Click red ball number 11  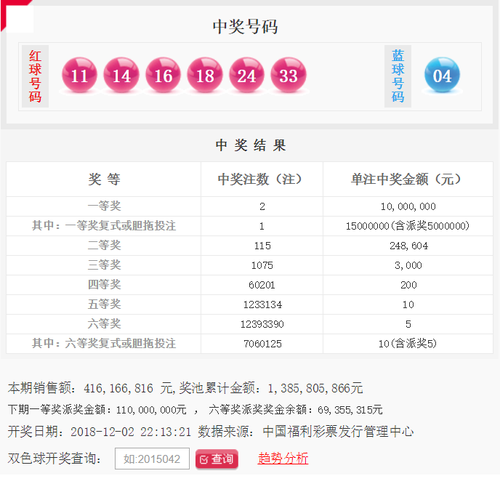79,75
